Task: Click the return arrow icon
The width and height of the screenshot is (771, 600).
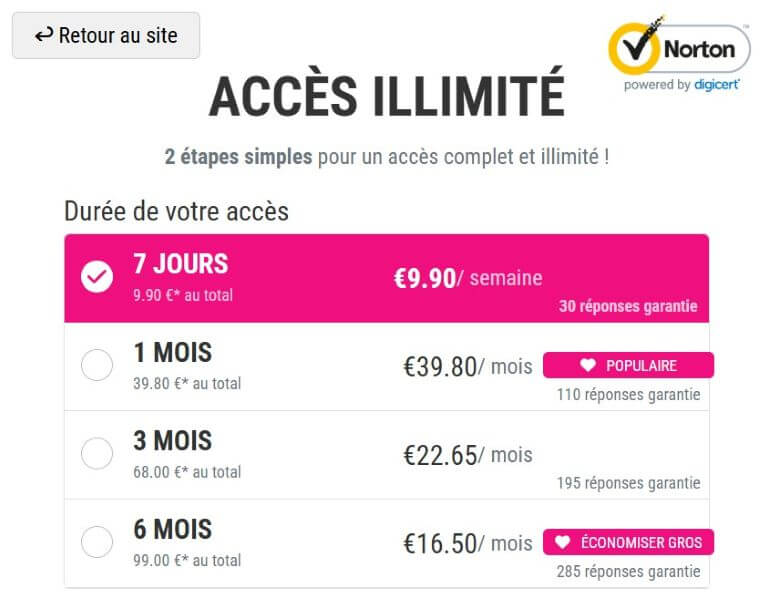Action: coord(44,35)
